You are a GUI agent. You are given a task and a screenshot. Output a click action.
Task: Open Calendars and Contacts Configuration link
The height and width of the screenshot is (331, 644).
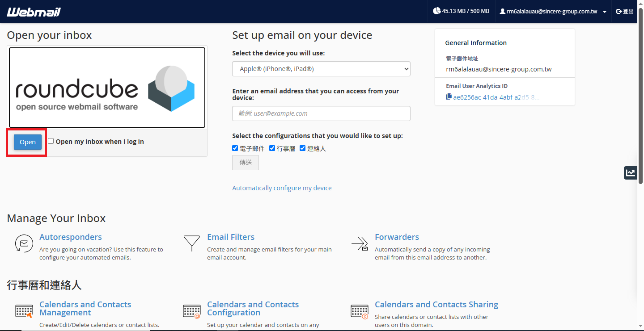253,309
